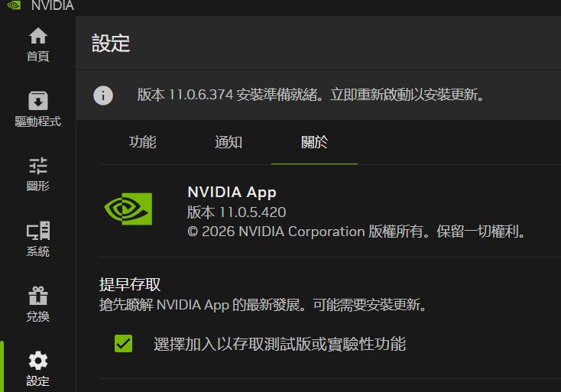Select the 圖形 (Graphics) sliders icon
561x392 pixels.
(37, 166)
